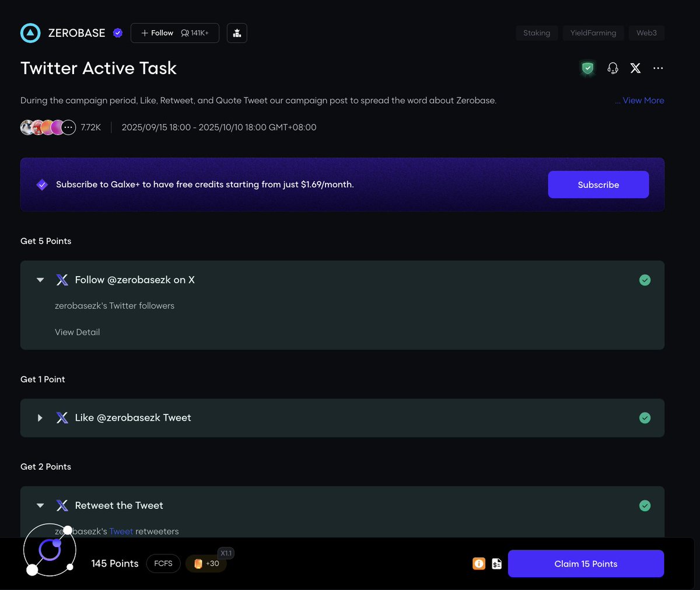This screenshot has height=590, width=700.
Task: Collapse the Follow @zerobasezk on X task
Action: tap(40, 280)
